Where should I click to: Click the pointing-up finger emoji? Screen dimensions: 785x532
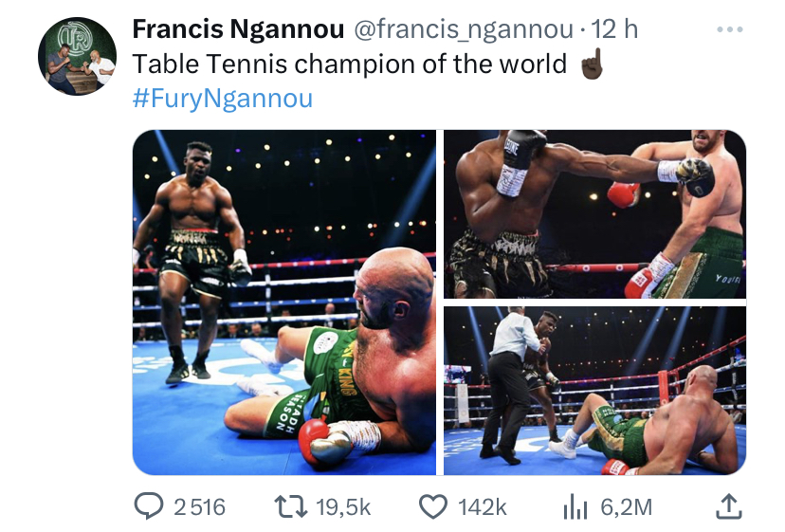tap(591, 64)
